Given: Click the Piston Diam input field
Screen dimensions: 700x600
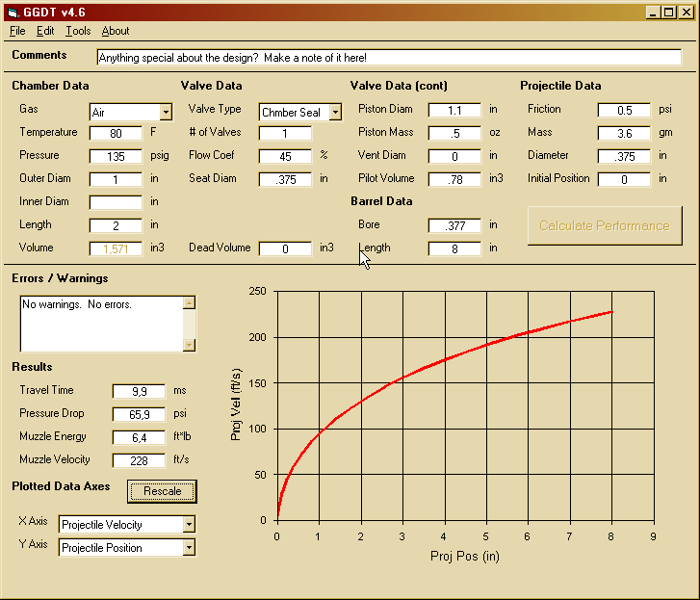Looking at the screenshot, I should coord(454,110).
